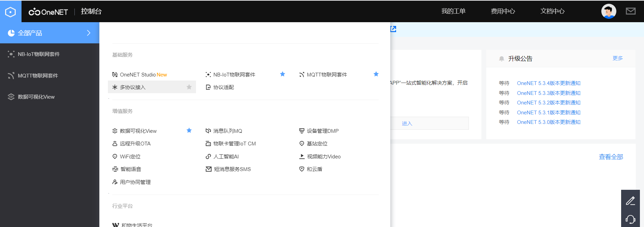Click the 查看全部 link
The image size is (644, 227).
611,157
